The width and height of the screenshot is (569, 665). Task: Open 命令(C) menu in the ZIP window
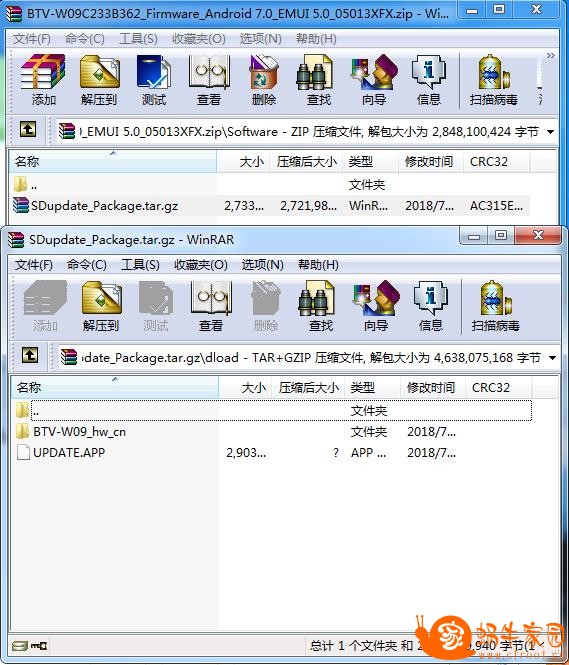(x=84, y=39)
